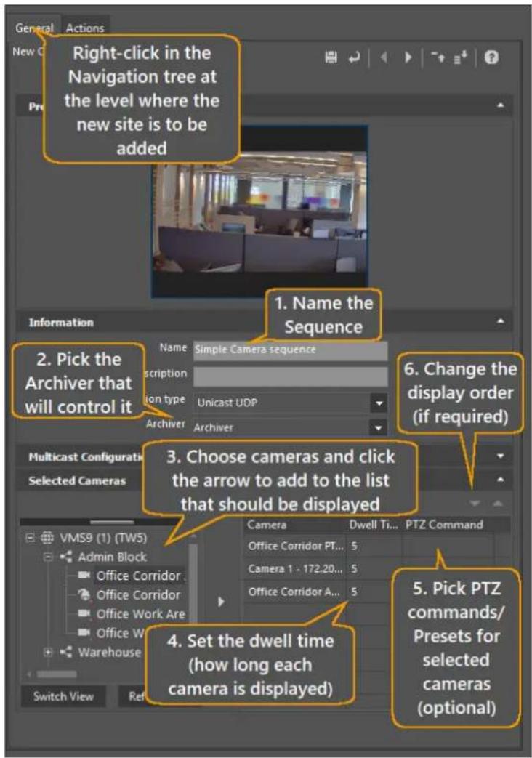The image size is (532, 758).
Task: Go to the previous item with left arrow
Action: tap(384, 57)
